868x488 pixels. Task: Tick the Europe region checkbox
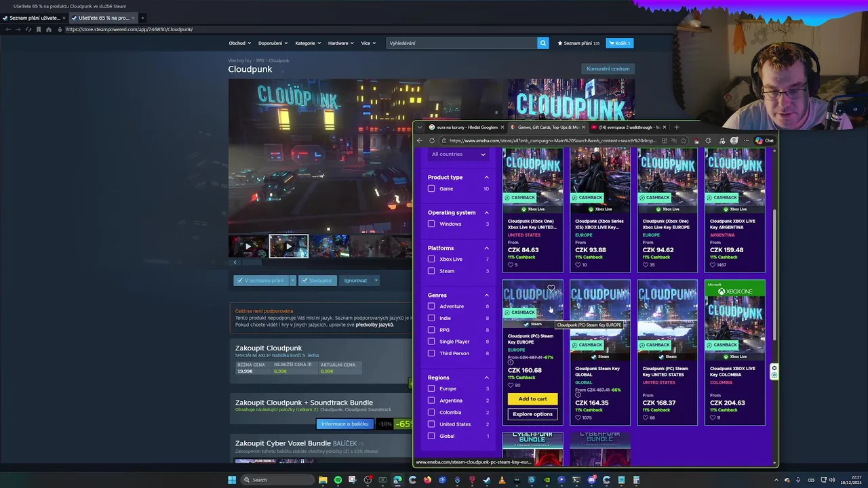(431, 388)
